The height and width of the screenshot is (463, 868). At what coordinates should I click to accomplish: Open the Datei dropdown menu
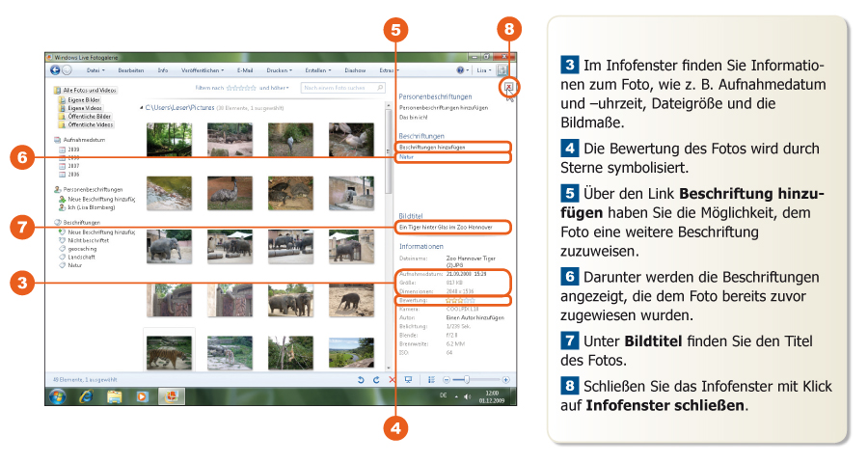(x=95, y=70)
